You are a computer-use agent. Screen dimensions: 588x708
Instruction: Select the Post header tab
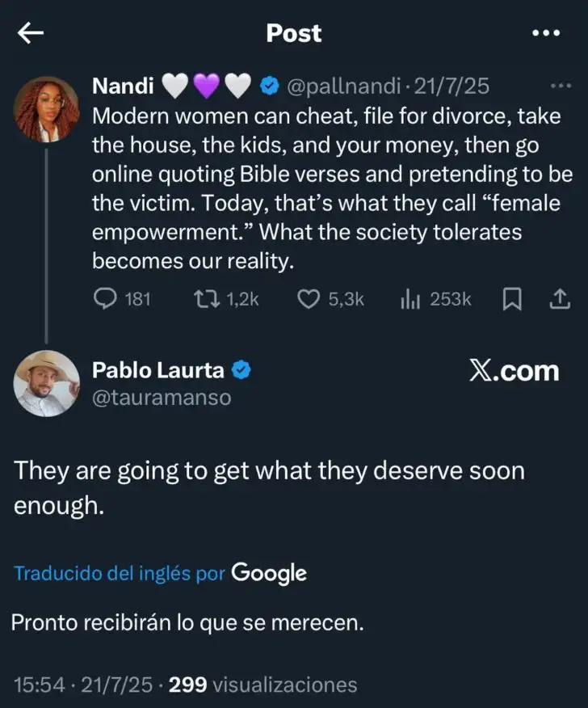coord(293,33)
